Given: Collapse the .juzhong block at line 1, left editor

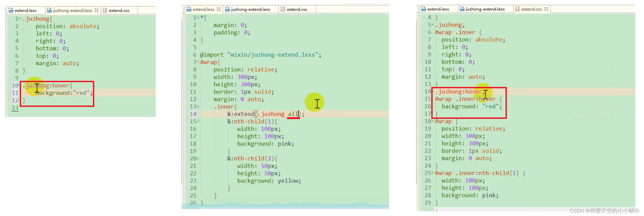Looking at the screenshot, I should 20,19.
